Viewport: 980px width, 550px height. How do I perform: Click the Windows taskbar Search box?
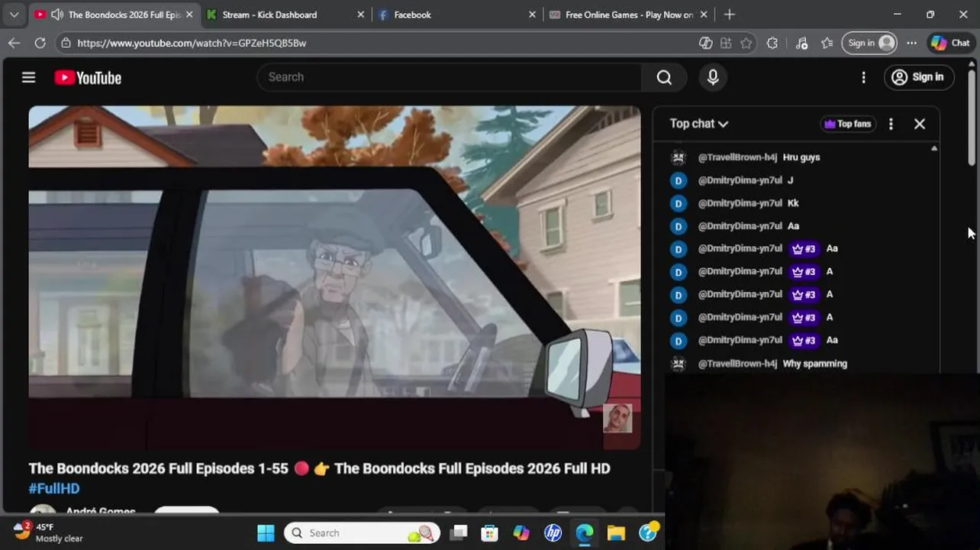click(x=363, y=533)
